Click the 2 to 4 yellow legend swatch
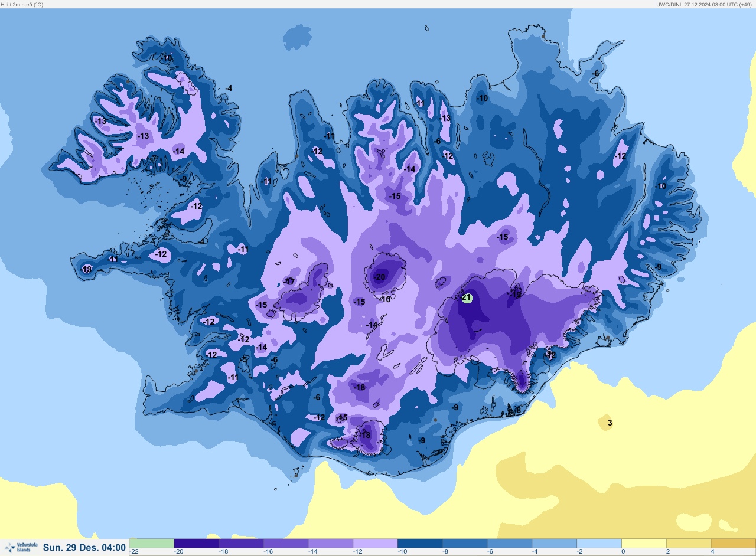 [x=689, y=543]
